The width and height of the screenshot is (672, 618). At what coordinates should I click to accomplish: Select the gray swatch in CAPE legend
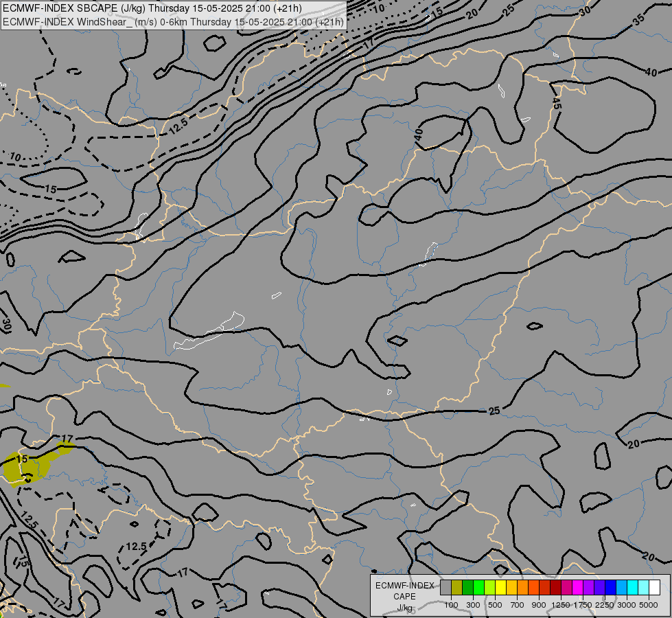pyautogui.click(x=445, y=587)
